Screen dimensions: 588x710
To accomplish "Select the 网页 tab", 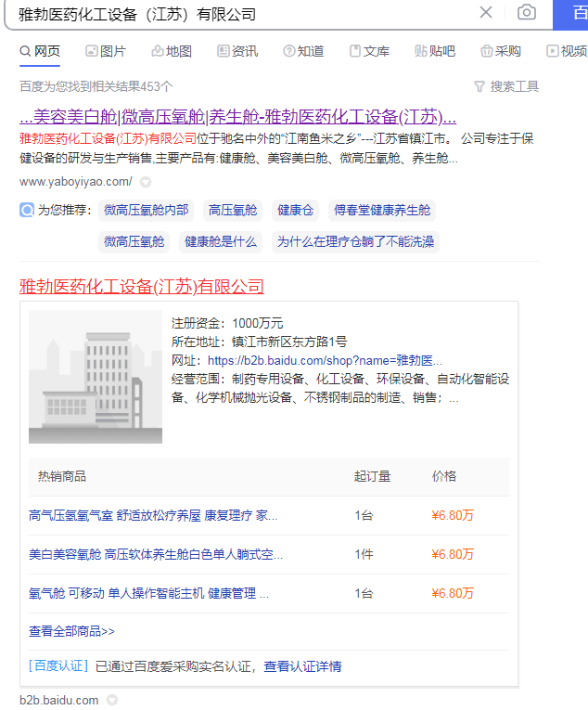I will 40,51.
